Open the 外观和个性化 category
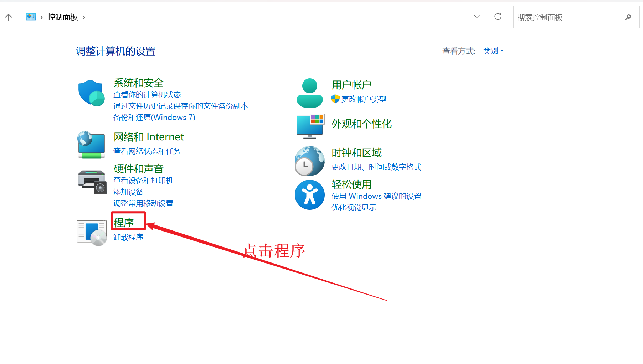 pyautogui.click(x=361, y=124)
